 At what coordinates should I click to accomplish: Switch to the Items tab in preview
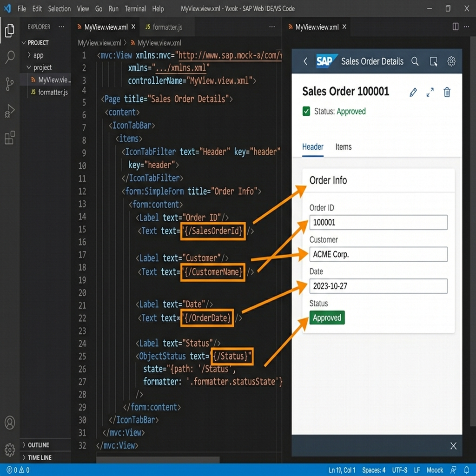click(x=344, y=147)
